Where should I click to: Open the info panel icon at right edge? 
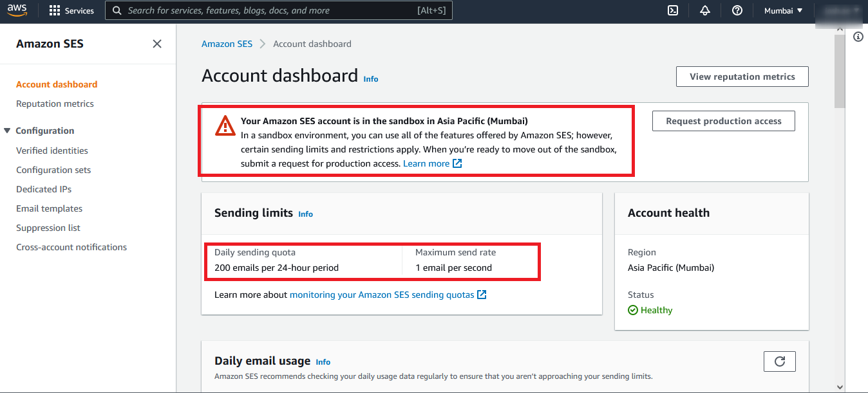pos(858,37)
